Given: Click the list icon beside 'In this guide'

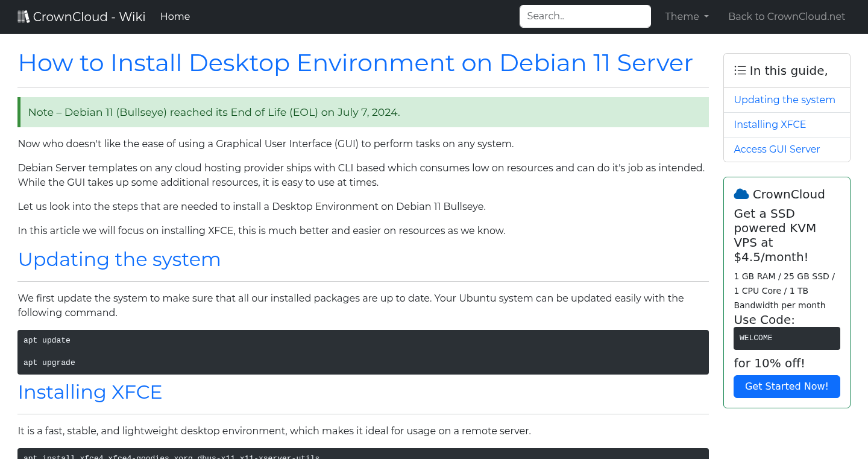Looking at the screenshot, I should click(x=740, y=70).
